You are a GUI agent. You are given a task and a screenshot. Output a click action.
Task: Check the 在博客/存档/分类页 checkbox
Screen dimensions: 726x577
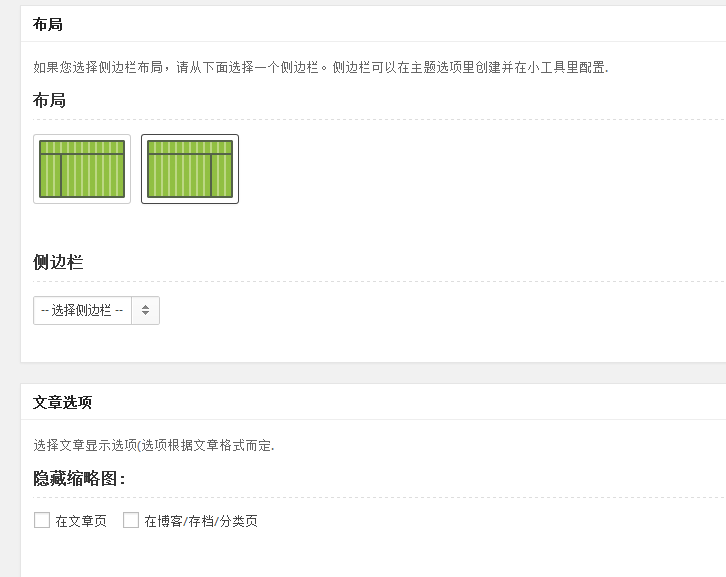pos(131,520)
